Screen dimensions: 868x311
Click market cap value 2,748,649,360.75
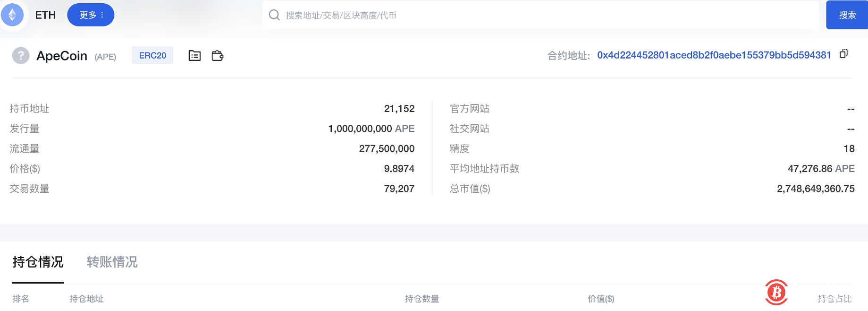tap(816, 189)
